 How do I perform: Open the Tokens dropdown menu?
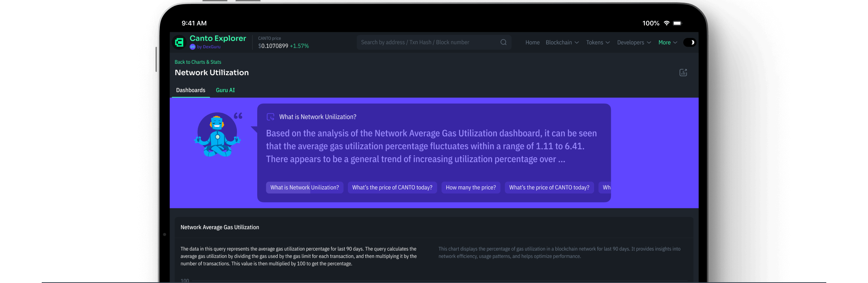[598, 42]
